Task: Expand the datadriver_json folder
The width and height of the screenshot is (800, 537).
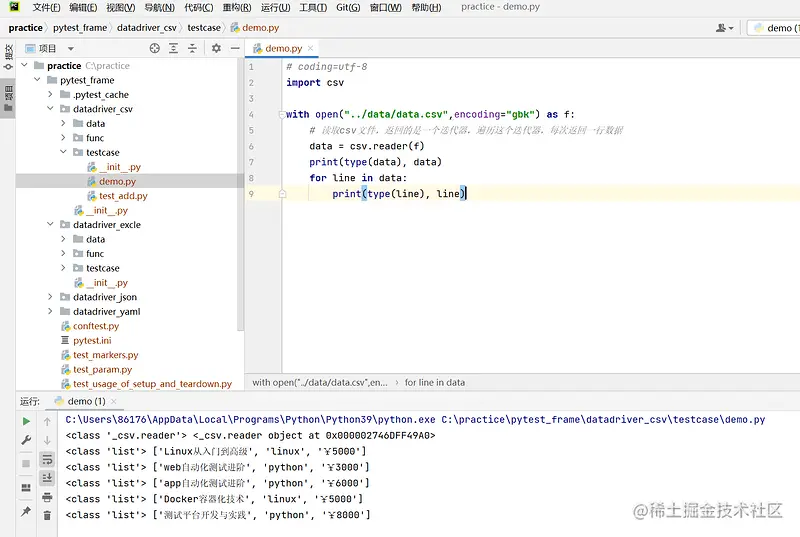Action: (x=50, y=297)
